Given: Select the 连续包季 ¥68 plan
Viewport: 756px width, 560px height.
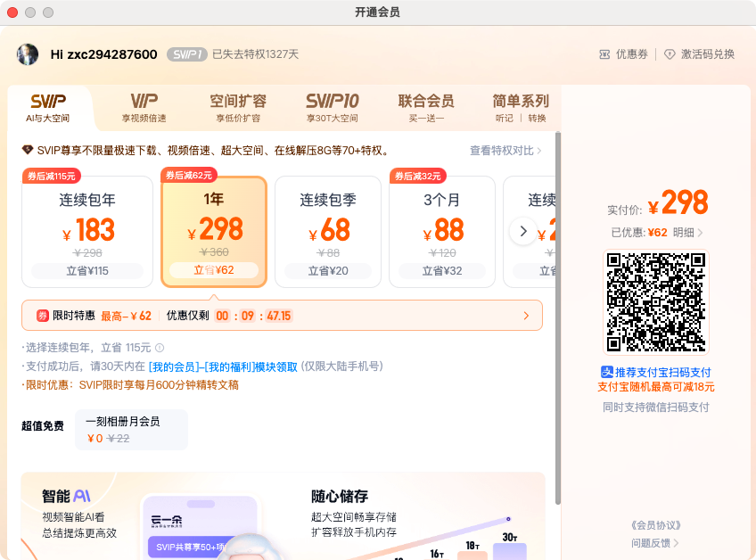Looking at the screenshot, I should tap(328, 232).
